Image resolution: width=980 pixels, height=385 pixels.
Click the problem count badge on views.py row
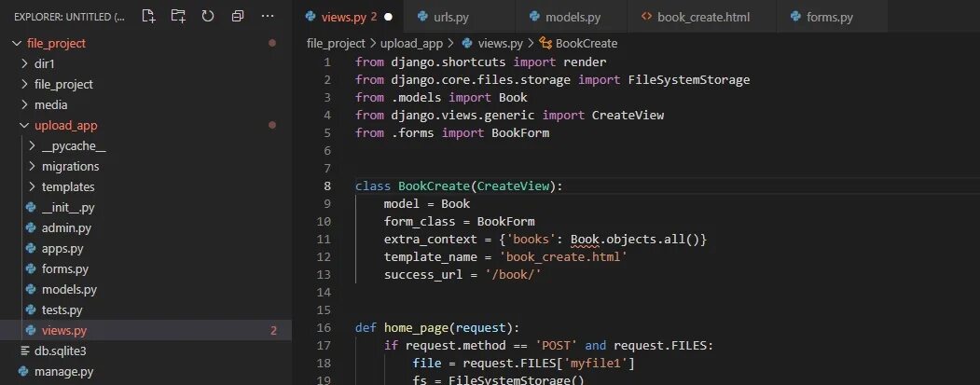click(273, 331)
